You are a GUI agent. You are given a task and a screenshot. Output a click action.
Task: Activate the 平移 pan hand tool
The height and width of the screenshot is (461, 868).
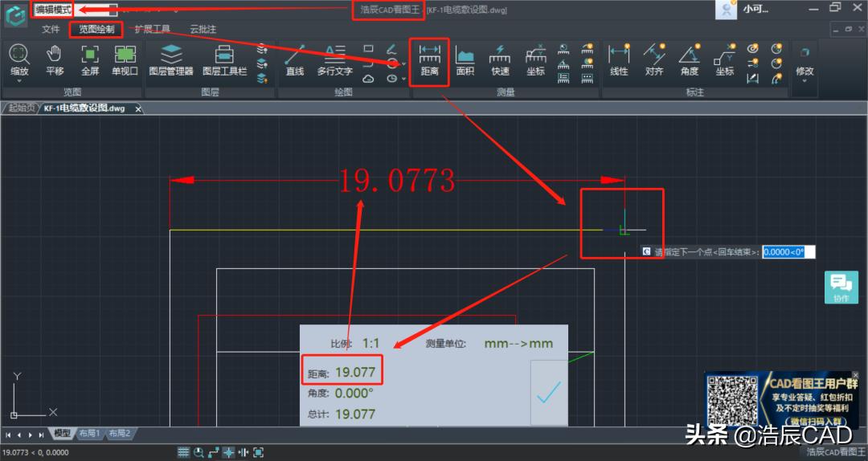(55, 59)
